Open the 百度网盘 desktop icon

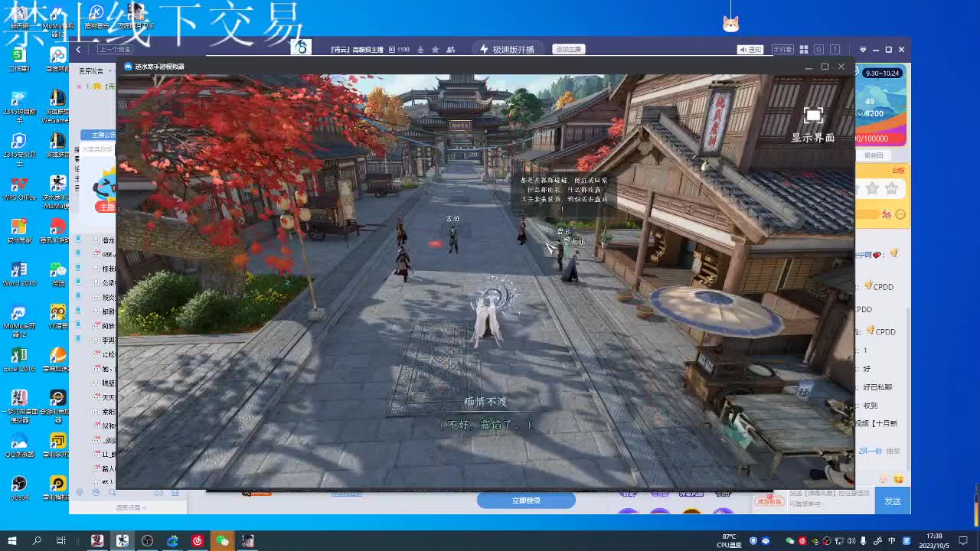[x=58, y=59]
